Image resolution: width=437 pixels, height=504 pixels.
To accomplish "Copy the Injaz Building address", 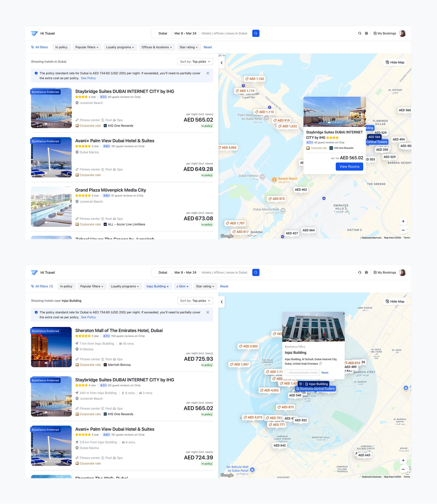I will [x=321, y=364].
